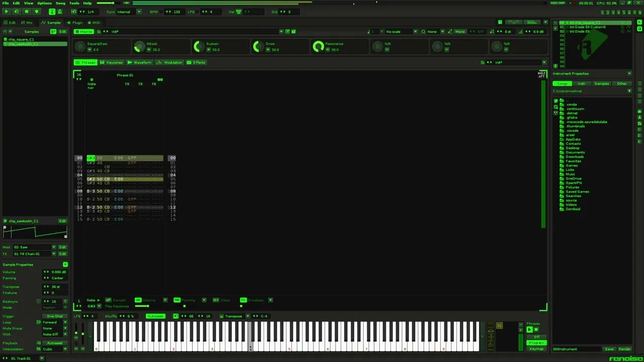Viewport: 644px width, 362px height.
Task: Toggle the DLY Delay column
Action: [216, 300]
